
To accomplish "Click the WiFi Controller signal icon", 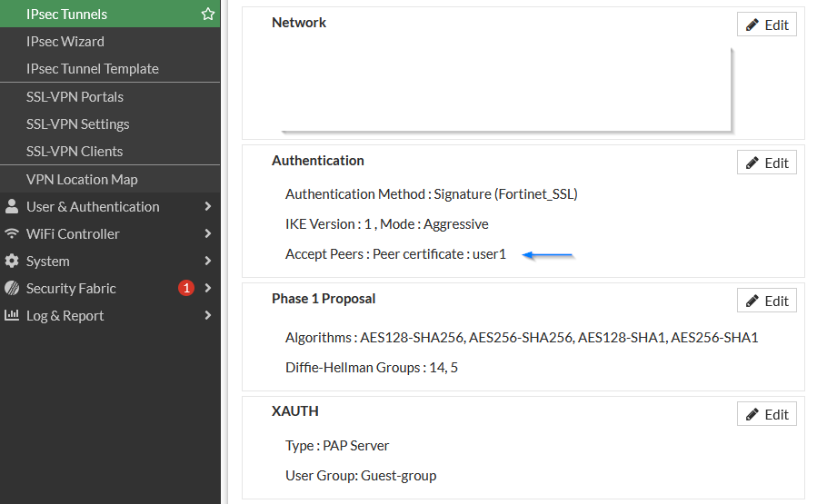I will pyautogui.click(x=12, y=233).
